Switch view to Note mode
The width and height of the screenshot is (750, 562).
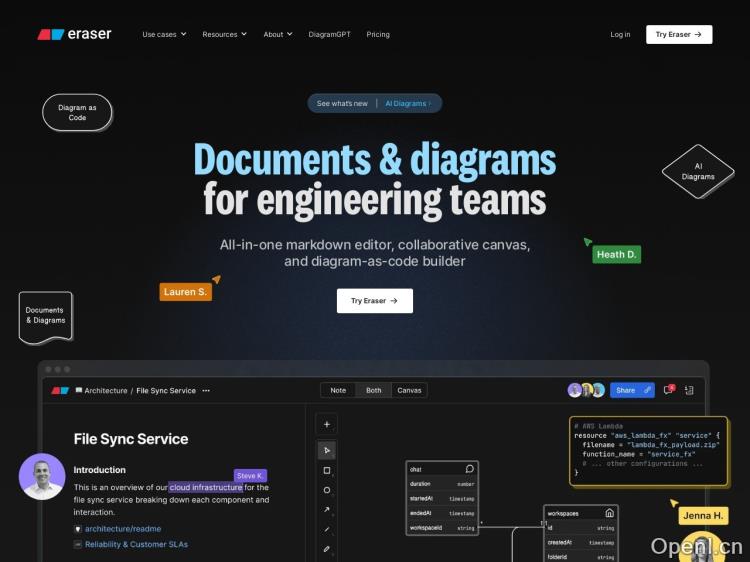(338, 390)
